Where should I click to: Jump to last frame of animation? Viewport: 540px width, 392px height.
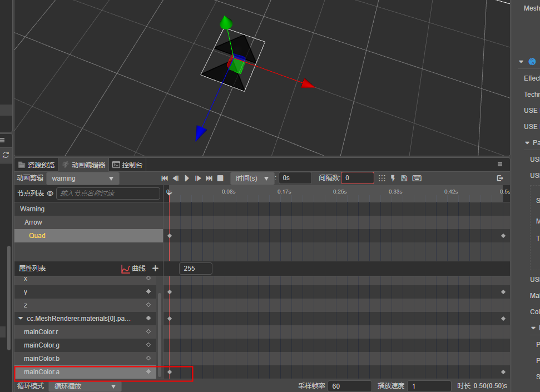coord(209,178)
